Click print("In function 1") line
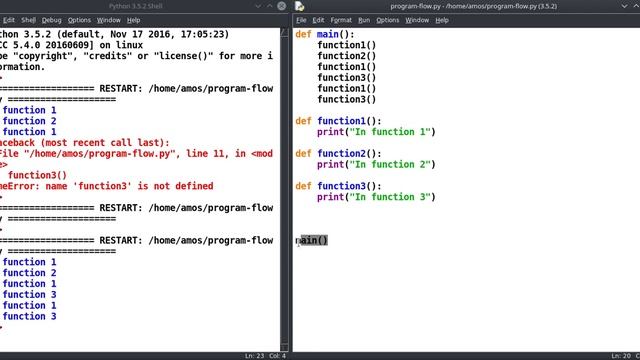 pyautogui.click(x=376, y=132)
